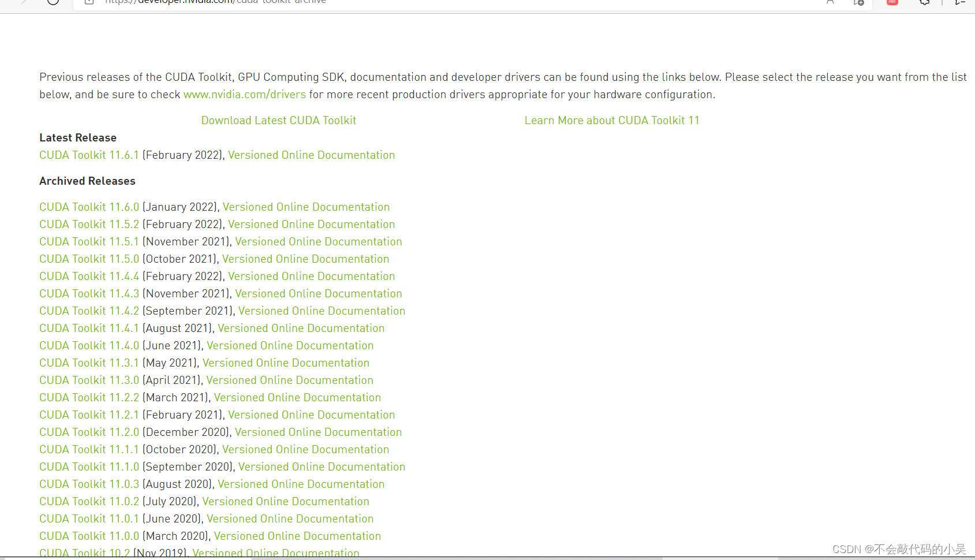Click the '(July 2020)' date text
Viewport: 975px width, 560px height.
click(x=170, y=502)
